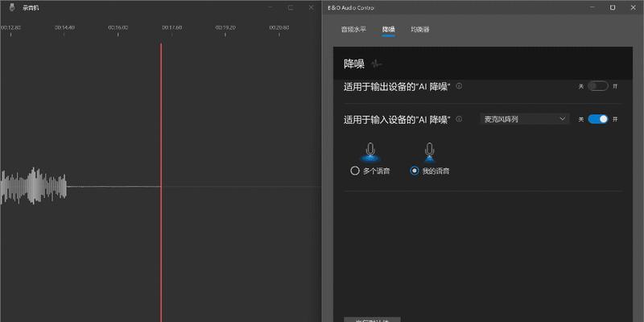This screenshot has width=644, height=322.
Task: Click the waveform icon beside 降噪 heading
Action: click(x=377, y=64)
